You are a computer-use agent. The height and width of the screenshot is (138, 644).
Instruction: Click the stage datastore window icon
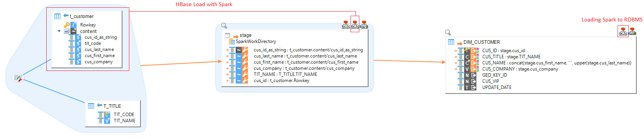[x=228, y=35]
